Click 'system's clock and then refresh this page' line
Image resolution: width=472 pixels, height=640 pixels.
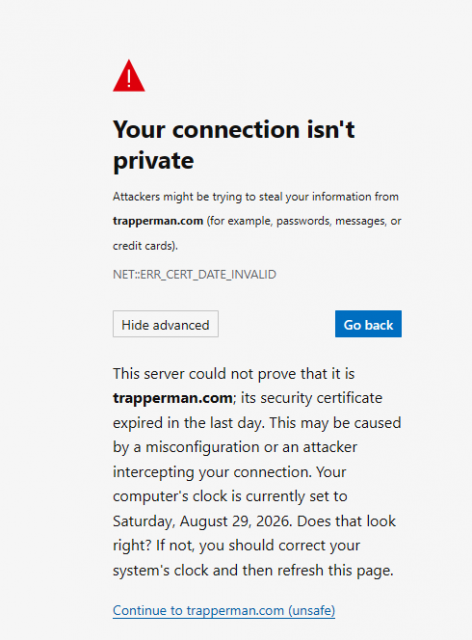coord(253,570)
